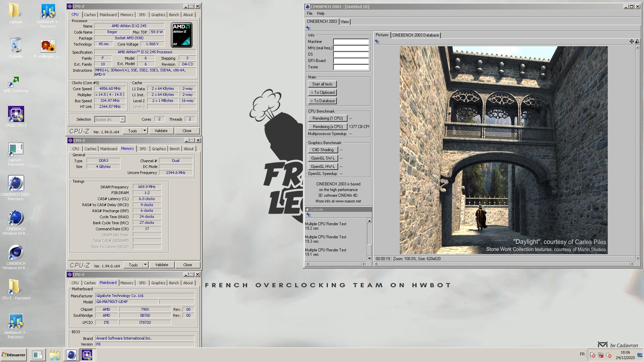This screenshot has width=644, height=362.
Task: Click the show desktop icon beside the clock
Action: [x=640, y=355]
